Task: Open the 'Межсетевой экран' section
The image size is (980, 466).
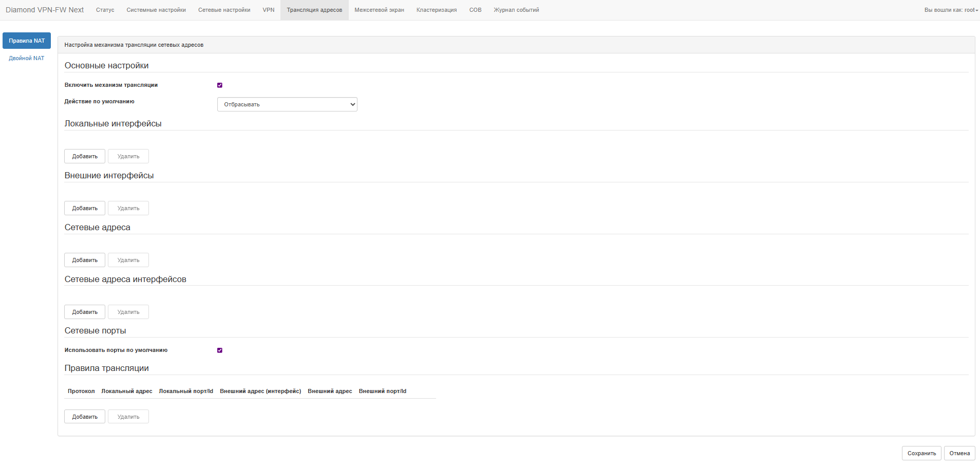Action: tap(379, 10)
